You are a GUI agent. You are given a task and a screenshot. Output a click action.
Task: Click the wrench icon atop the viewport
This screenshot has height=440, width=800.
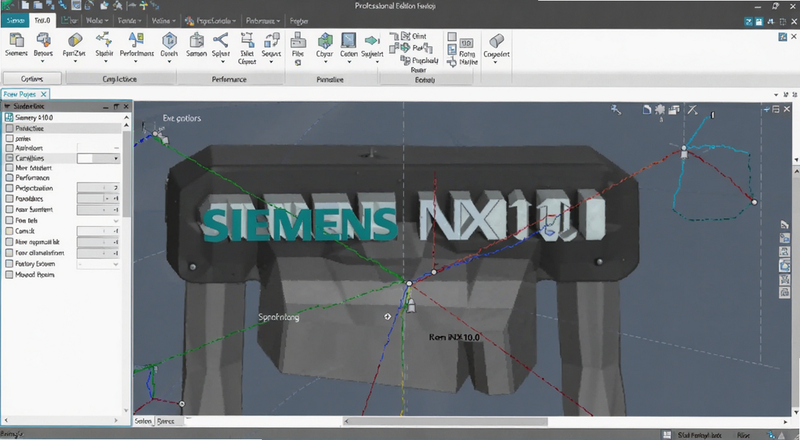[x=616, y=109]
